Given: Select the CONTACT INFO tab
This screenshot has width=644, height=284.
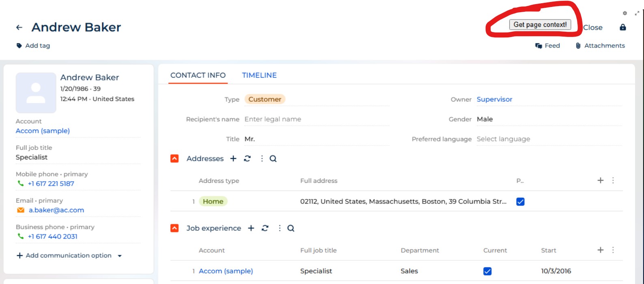Looking at the screenshot, I should point(198,75).
